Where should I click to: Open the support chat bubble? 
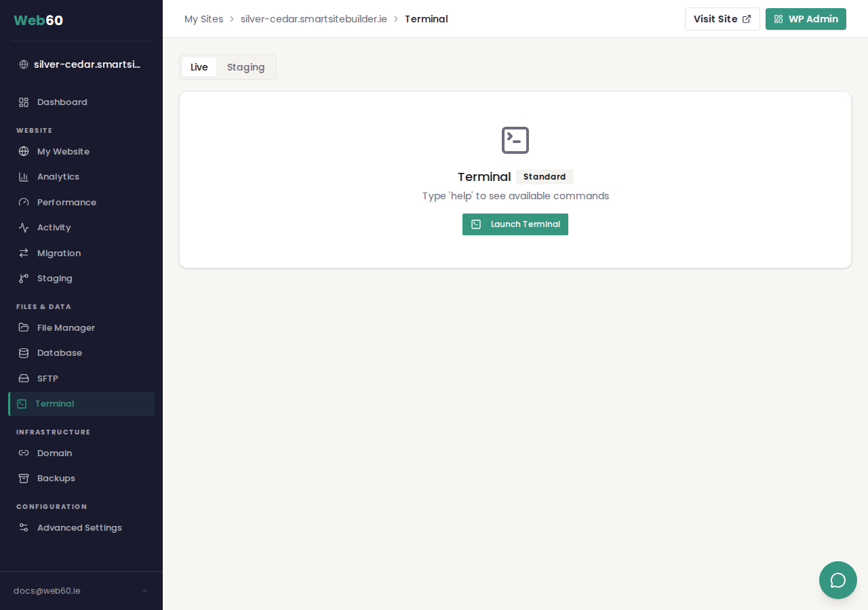(x=838, y=580)
